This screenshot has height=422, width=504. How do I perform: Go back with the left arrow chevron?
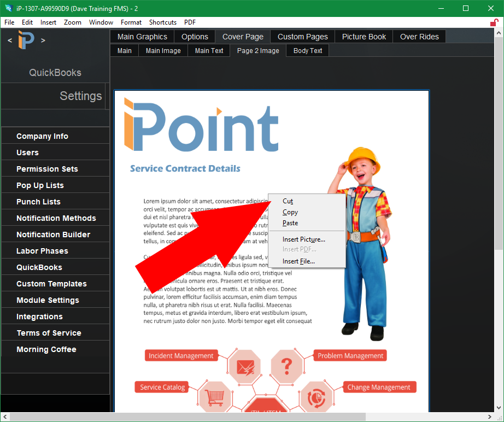click(x=9, y=40)
